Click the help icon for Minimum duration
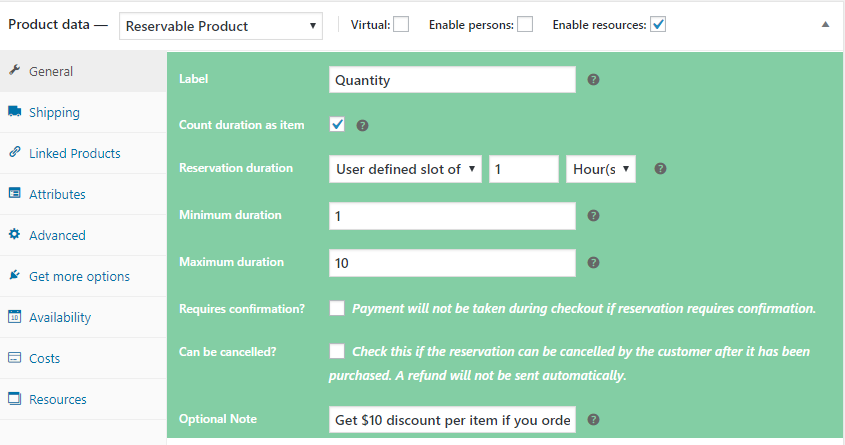 pyautogui.click(x=593, y=215)
